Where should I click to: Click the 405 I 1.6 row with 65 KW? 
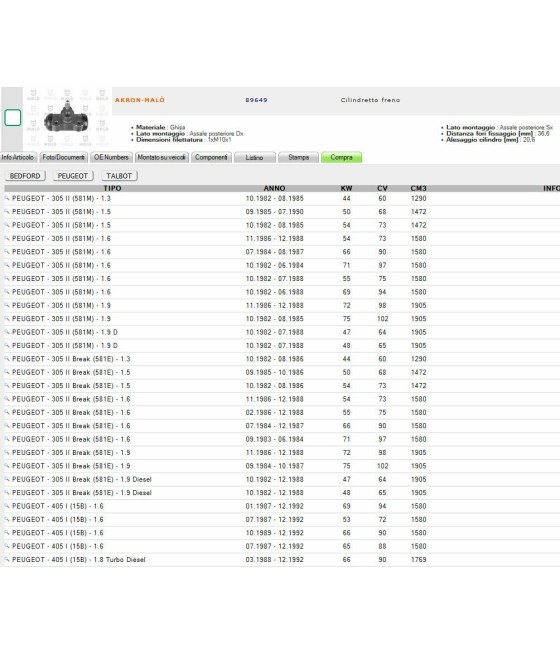coord(282,546)
